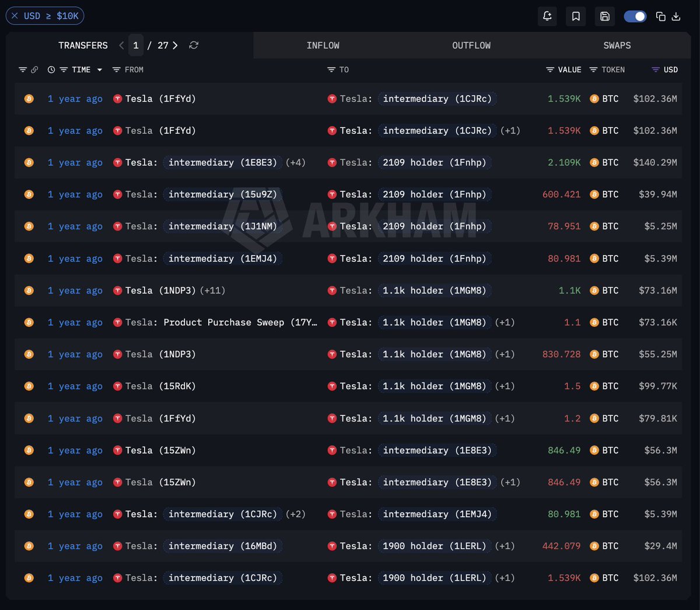Open the leftmost column filter icon
Image resolution: width=700 pixels, height=610 pixels.
(x=23, y=69)
